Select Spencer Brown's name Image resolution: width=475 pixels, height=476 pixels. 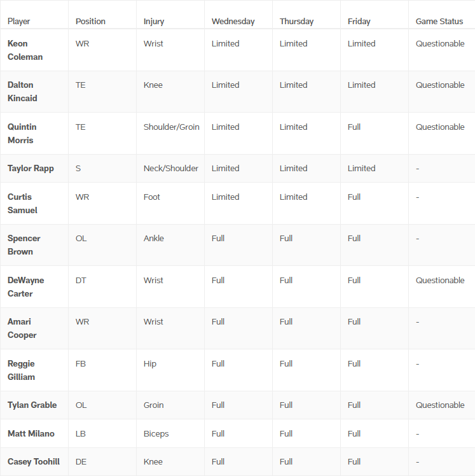[24, 245]
